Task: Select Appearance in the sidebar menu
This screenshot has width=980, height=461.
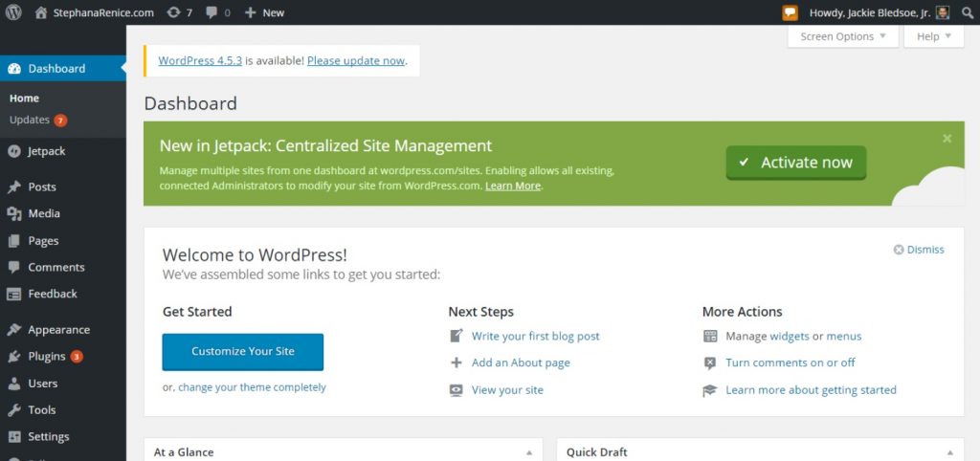Action: [x=58, y=329]
